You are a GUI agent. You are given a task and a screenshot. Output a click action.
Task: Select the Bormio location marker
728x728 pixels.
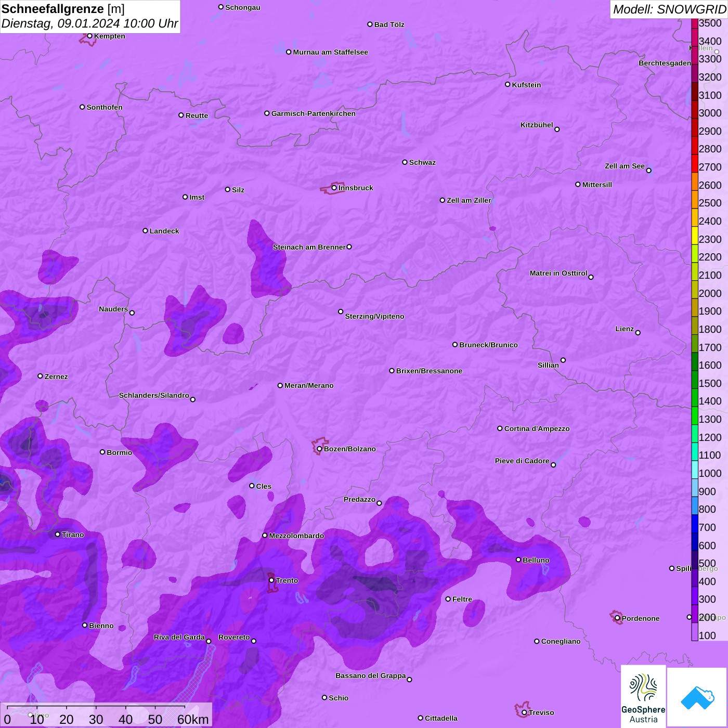point(102,452)
